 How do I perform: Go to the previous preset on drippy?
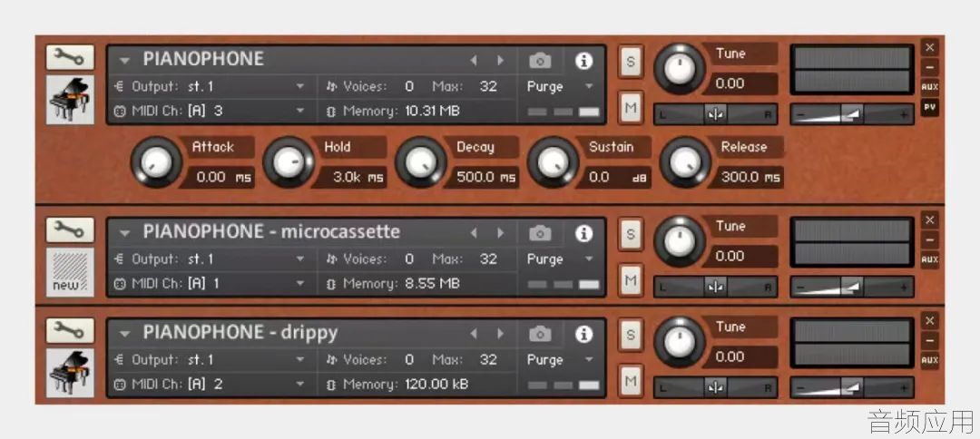tap(474, 334)
